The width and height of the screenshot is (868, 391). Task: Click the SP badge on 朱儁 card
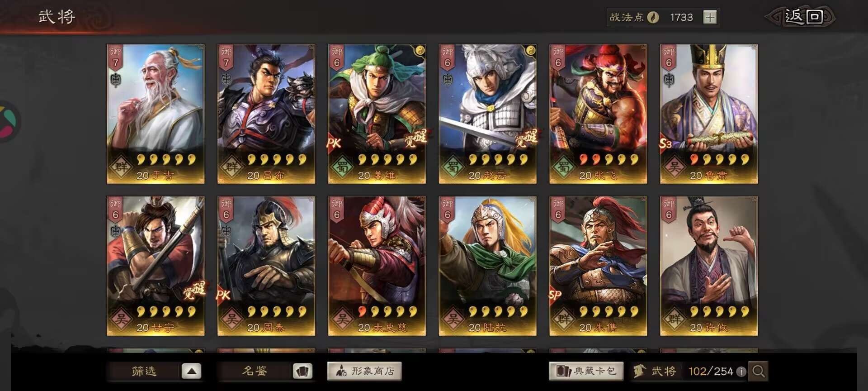(555, 295)
